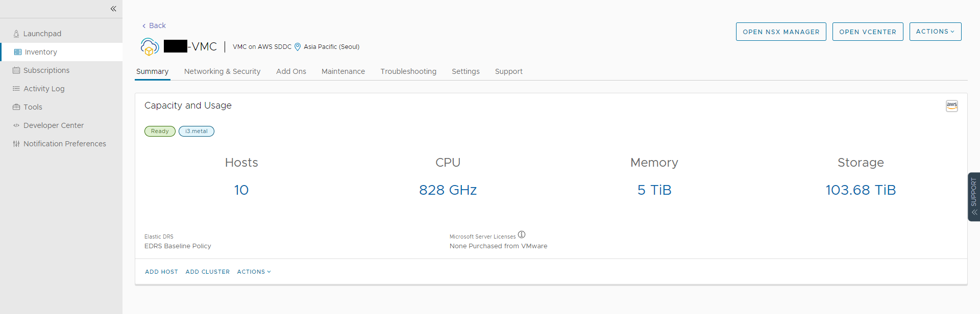Click EDRS Baseline Policy text
The width and height of the screenshot is (980, 314).
(178, 246)
